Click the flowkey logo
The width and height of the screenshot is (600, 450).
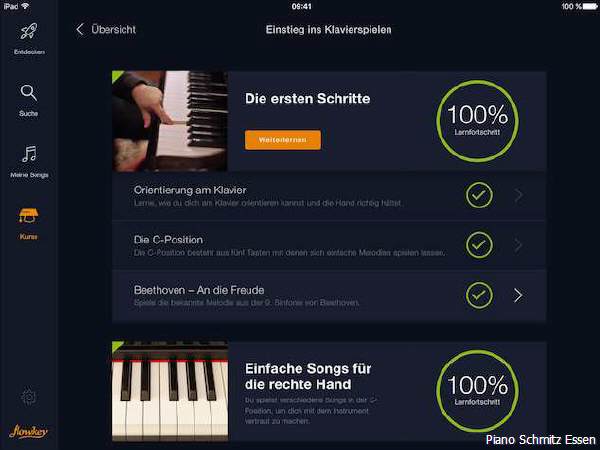tap(28, 432)
